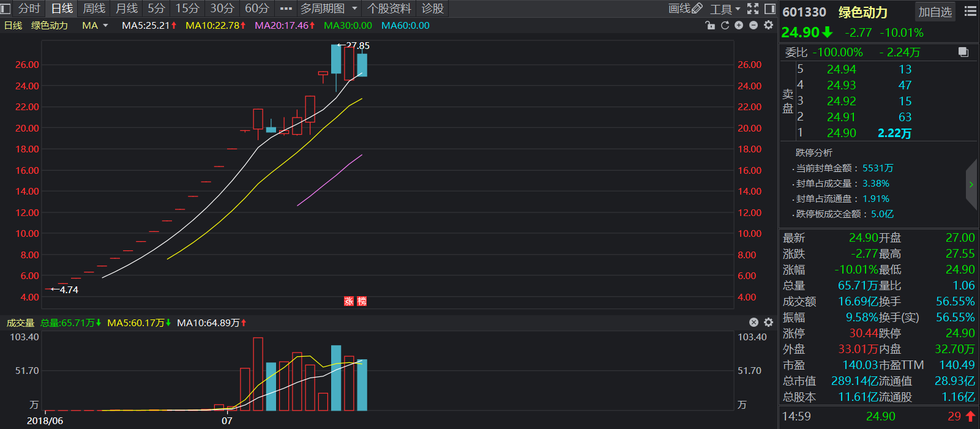The height and width of the screenshot is (429, 980).
Task: Click the 成交量 indicator label
Action: click(x=20, y=323)
